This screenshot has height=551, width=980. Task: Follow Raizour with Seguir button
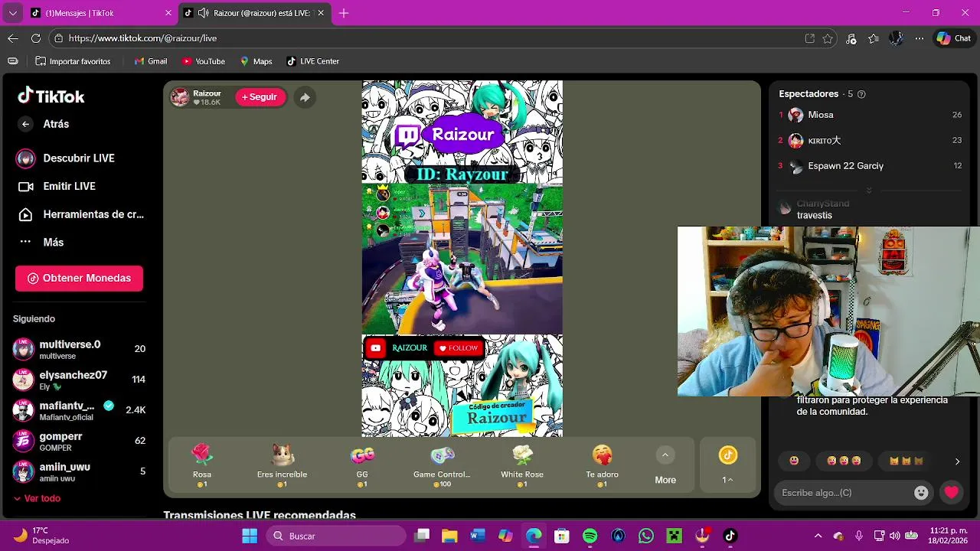[260, 97]
